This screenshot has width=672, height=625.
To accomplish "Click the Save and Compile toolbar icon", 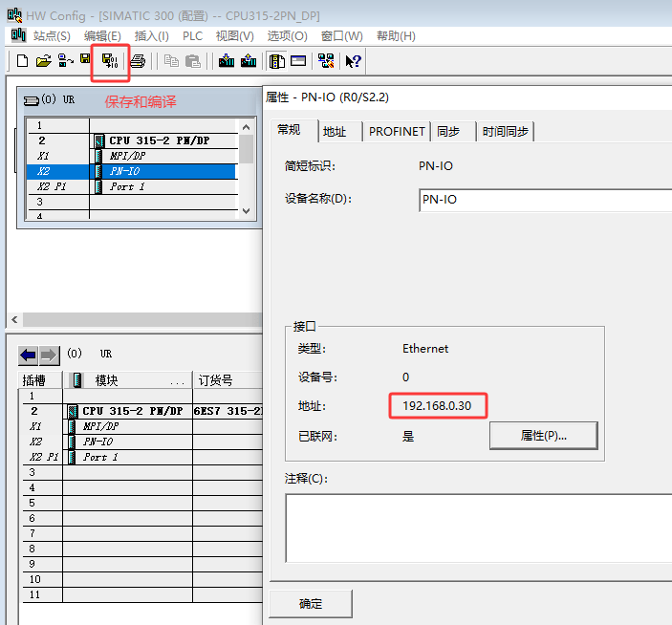I will pos(110,61).
